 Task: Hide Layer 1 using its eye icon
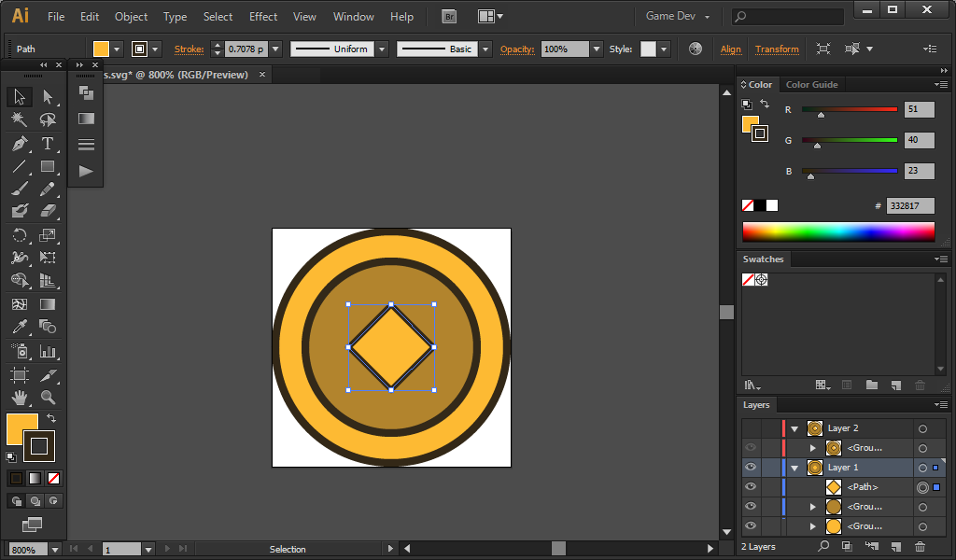[x=751, y=468]
